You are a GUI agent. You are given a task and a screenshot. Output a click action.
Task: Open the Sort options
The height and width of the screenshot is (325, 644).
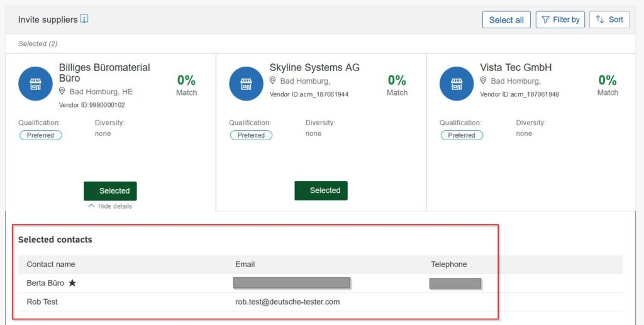(609, 19)
